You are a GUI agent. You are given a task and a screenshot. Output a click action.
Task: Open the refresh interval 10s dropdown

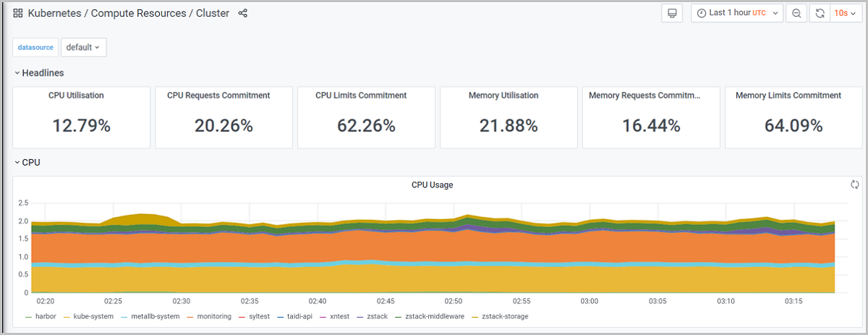tap(846, 13)
